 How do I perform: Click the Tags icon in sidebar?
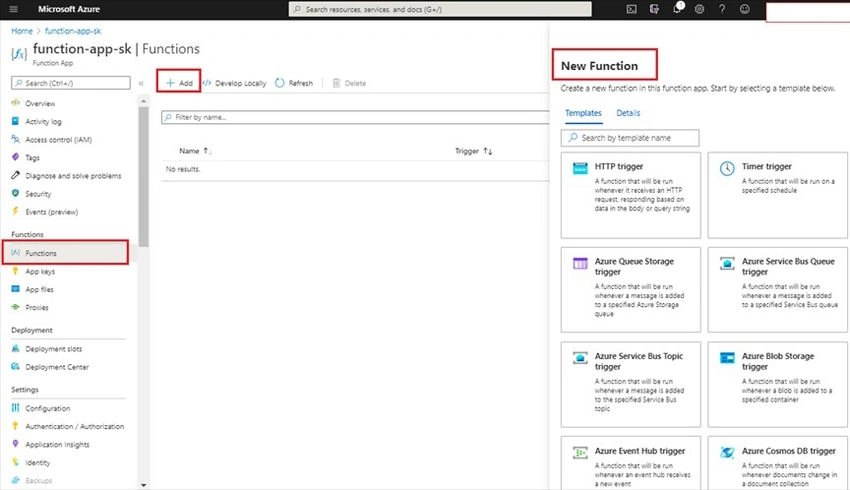pos(15,157)
